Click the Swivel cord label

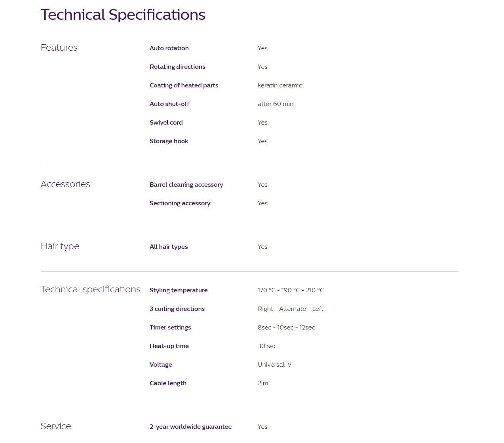166,123
